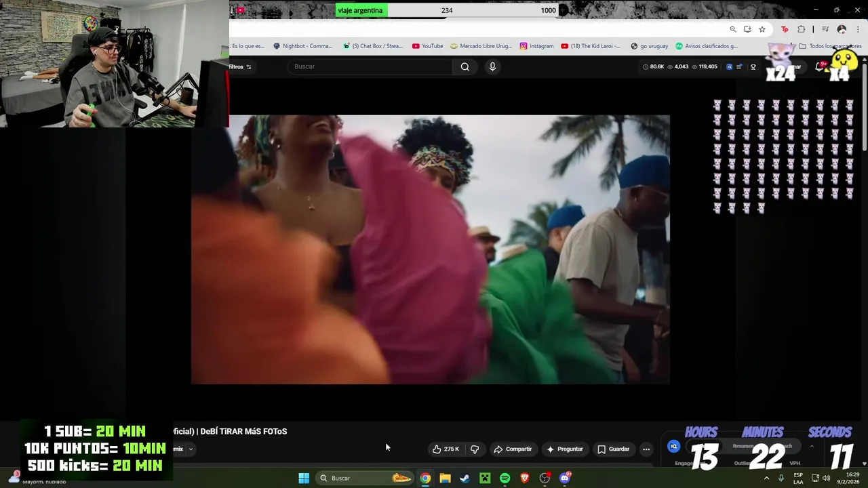Open Discord from taskbar
Viewport: 868px width, 488px height.
click(565, 478)
